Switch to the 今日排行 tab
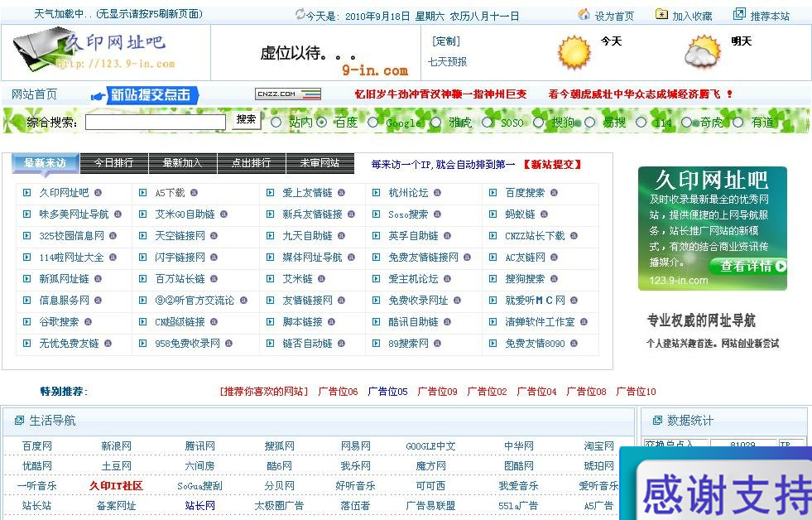 [114, 163]
